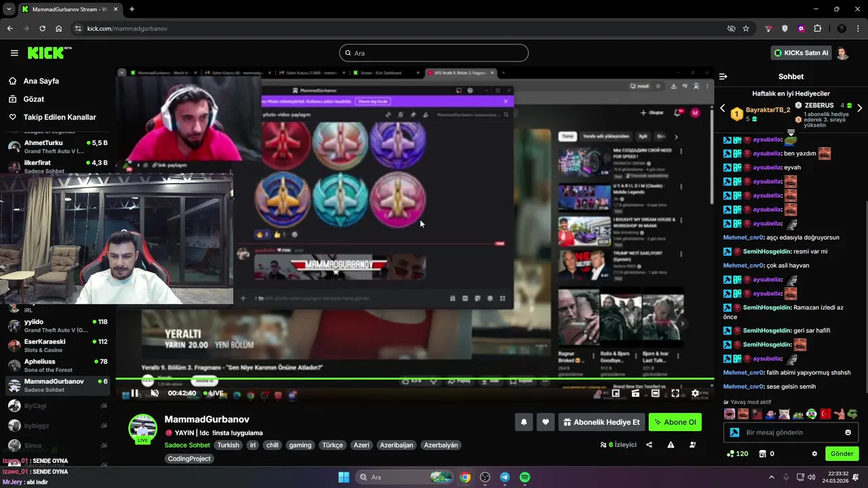This screenshot has width=868, height=488.
Task: Unmute the stream audio
Action: [155, 393]
